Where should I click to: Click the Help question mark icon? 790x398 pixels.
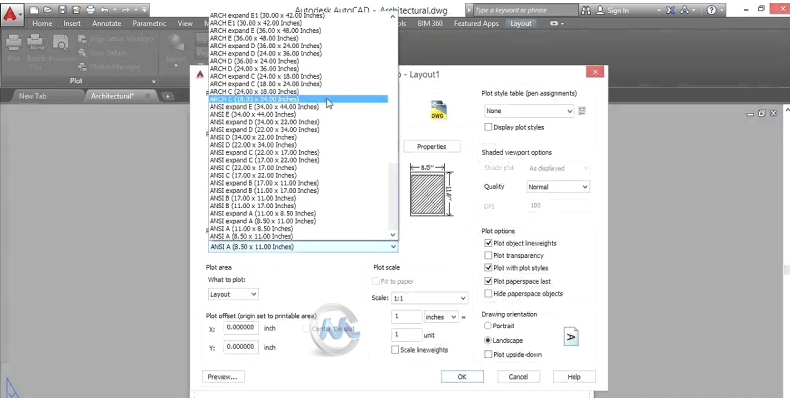711,10
